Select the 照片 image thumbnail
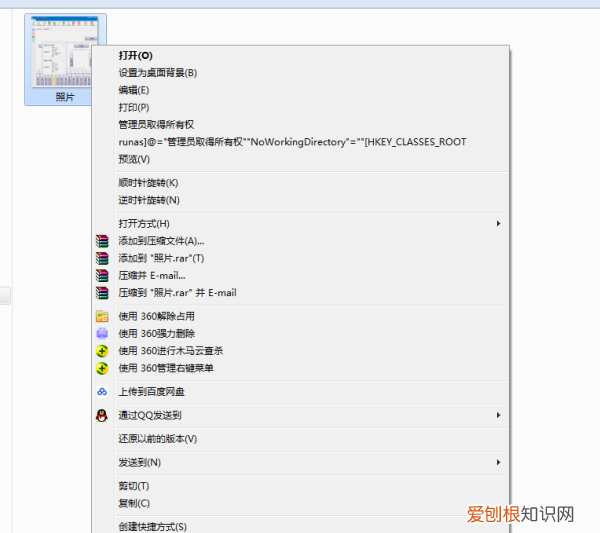Image resolution: width=600 pixels, height=533 pixels. pyautogui.click(x=63, y=52)
